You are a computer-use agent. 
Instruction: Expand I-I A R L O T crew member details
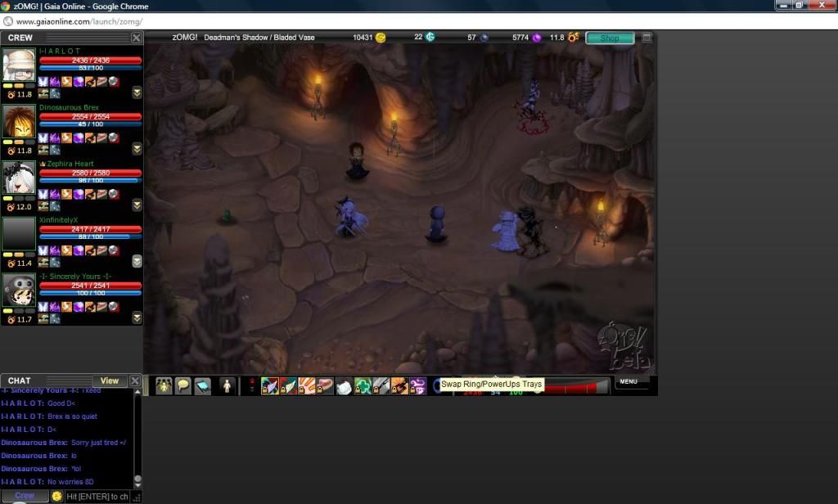137,92
